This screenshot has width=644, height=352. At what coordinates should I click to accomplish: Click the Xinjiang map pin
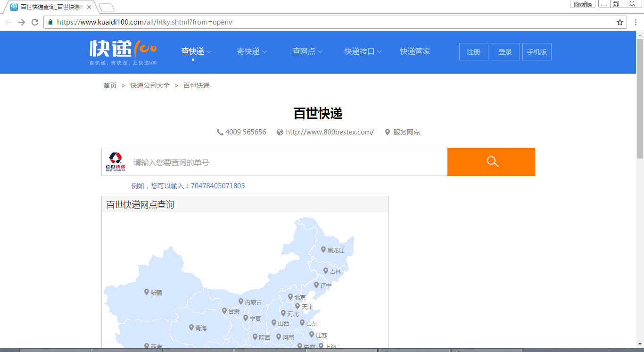tap(147, 292)
